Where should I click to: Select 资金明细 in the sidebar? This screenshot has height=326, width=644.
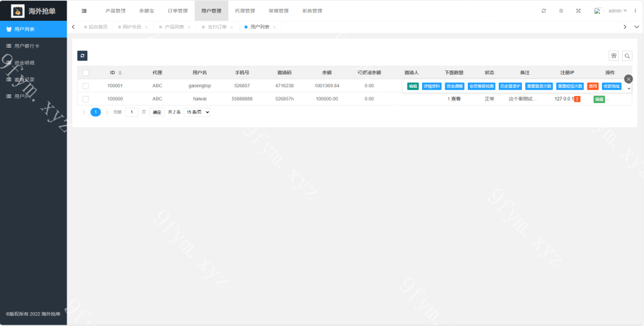tap(33, 63)
